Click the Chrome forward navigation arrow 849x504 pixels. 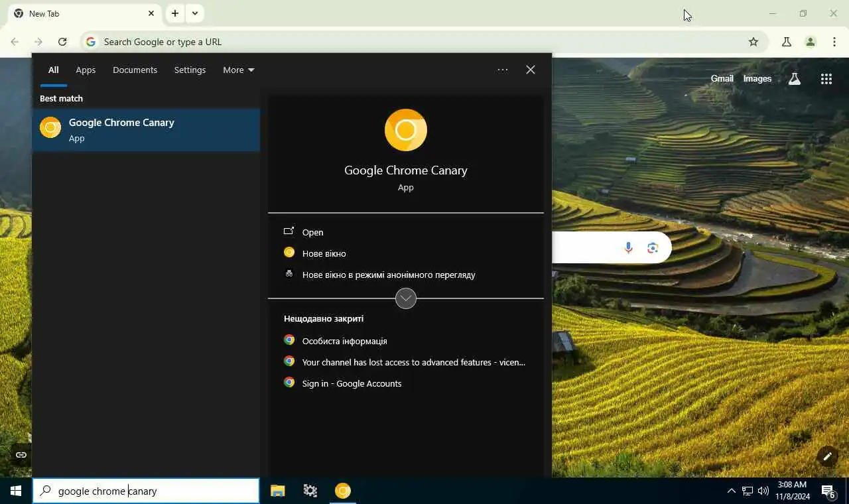pyautogui.click(x=38, y=42)
